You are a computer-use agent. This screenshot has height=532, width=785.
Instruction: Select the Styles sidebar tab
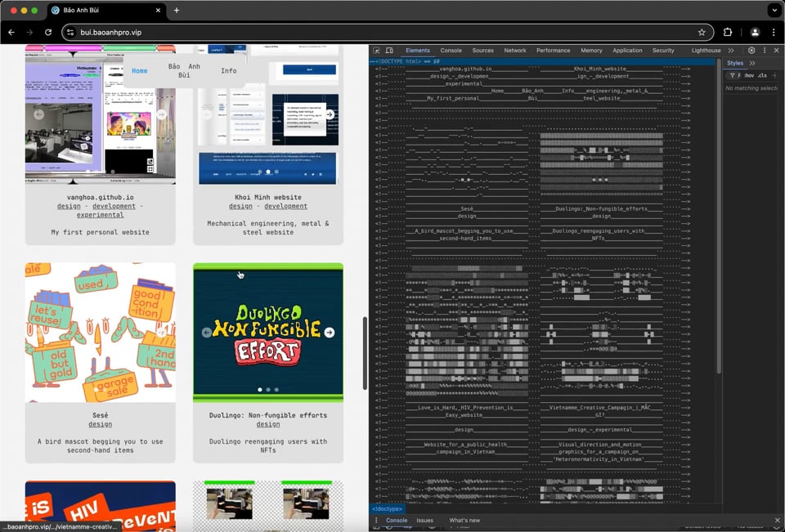(735, 63)
